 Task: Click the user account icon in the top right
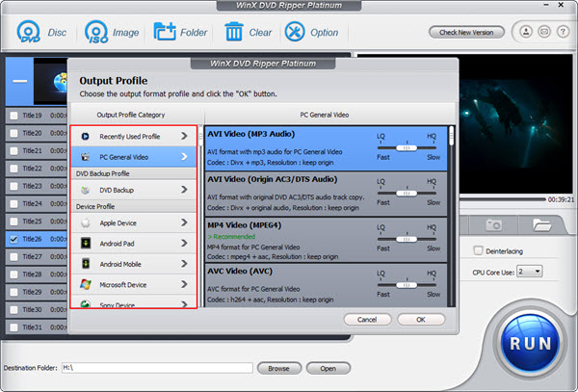coord(526,32)
